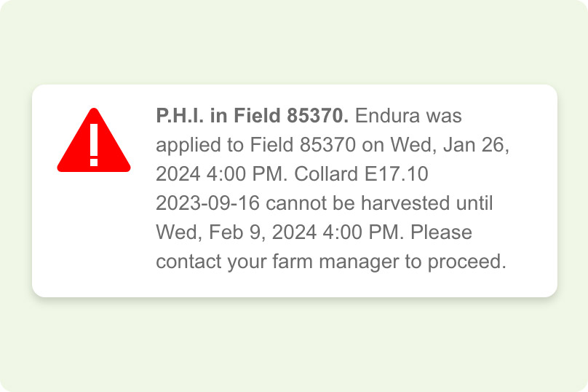This screenshot has height=392, width=588.
Task: Click the crop name "Collard E17.10"
Action: click(x=361, y=174)
